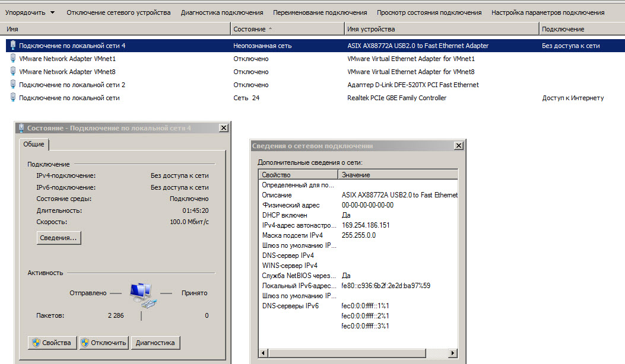
Task: Select the Подключение по локальной сети 2 icon
Action: click(13, 85)
